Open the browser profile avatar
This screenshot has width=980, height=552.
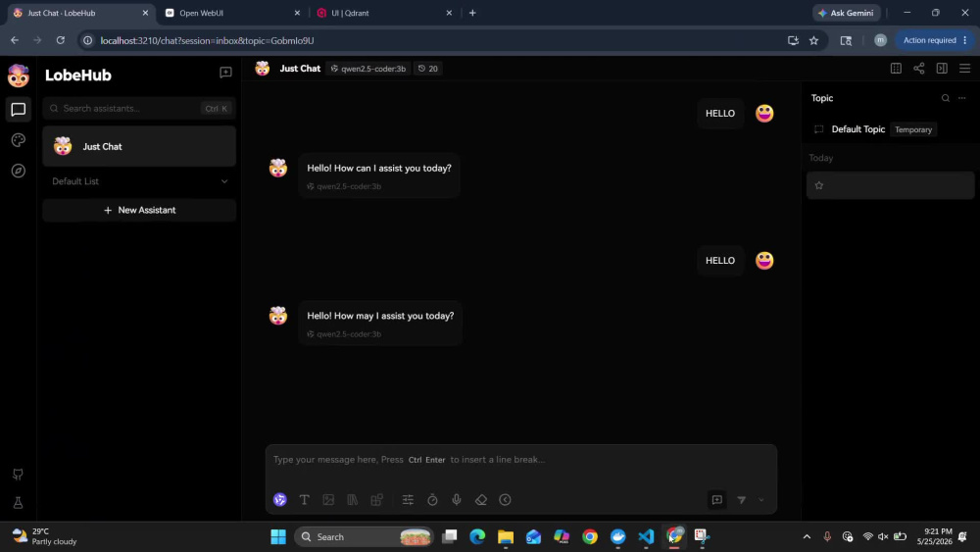880,40
